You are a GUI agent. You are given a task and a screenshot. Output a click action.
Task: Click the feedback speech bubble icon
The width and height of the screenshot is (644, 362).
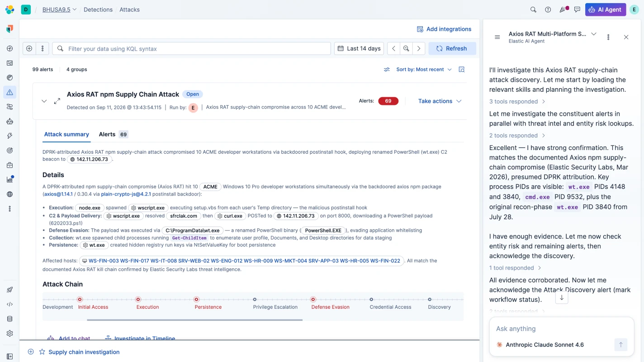coord(577,9)
